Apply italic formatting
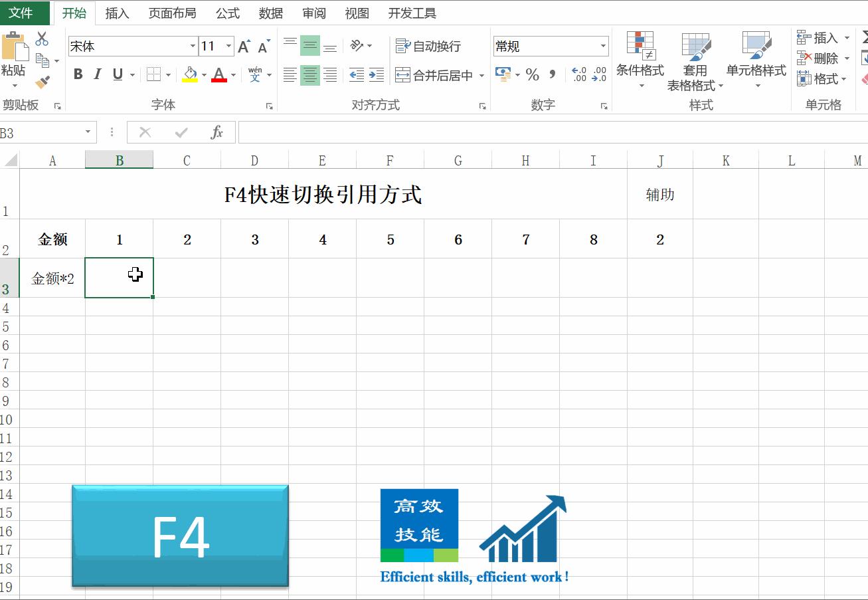Image resolution: width=868 pixels, height=600 pixels. click(96, 74)
